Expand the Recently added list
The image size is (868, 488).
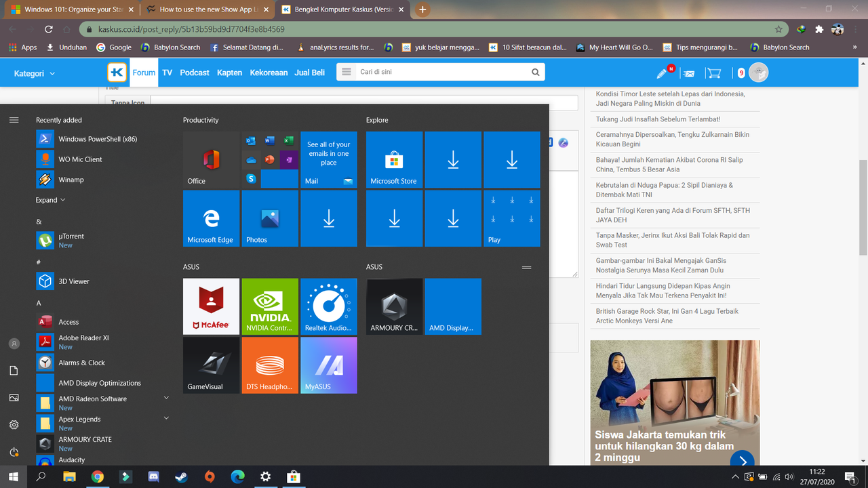coord(51,200)
